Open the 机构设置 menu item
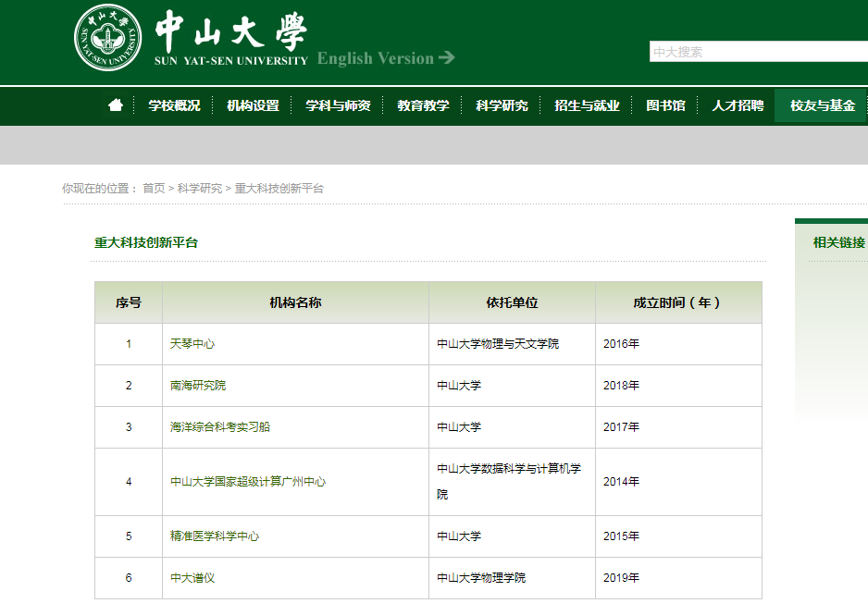The width and height of the screenshot is (868, 616). [x=253, y=105]
